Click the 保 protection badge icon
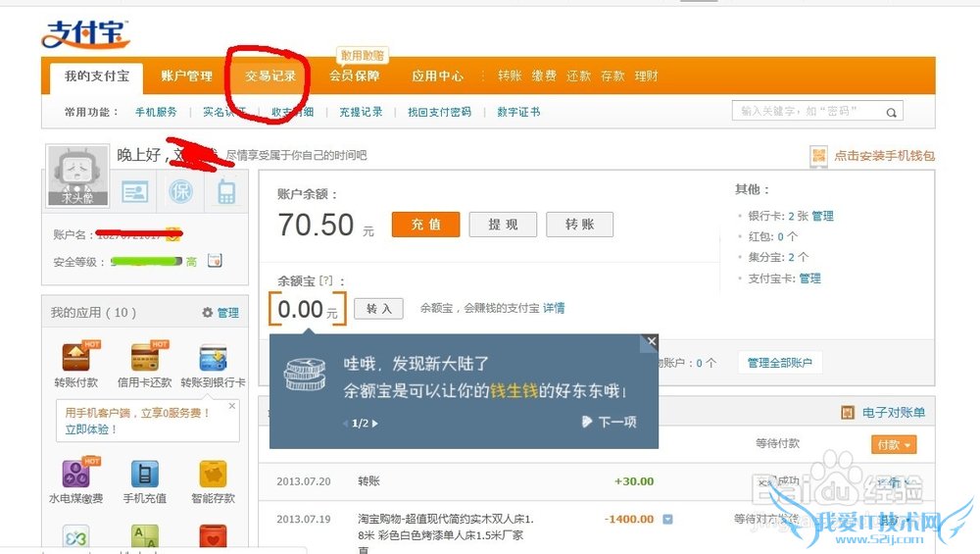This screenshot has width=980, height=554. pyautogui.click(x=180, y=191)
